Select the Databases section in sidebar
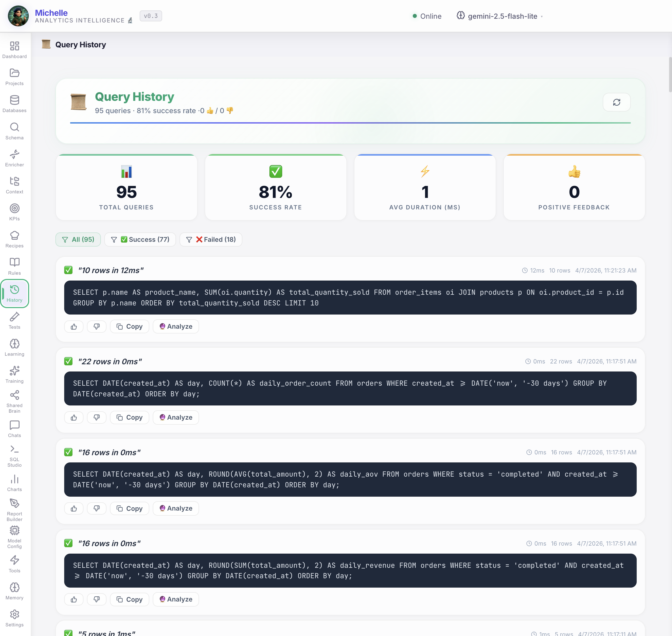The width and height of the screenshot is (672, 636). pyautogui.click(x=14, y=104)
